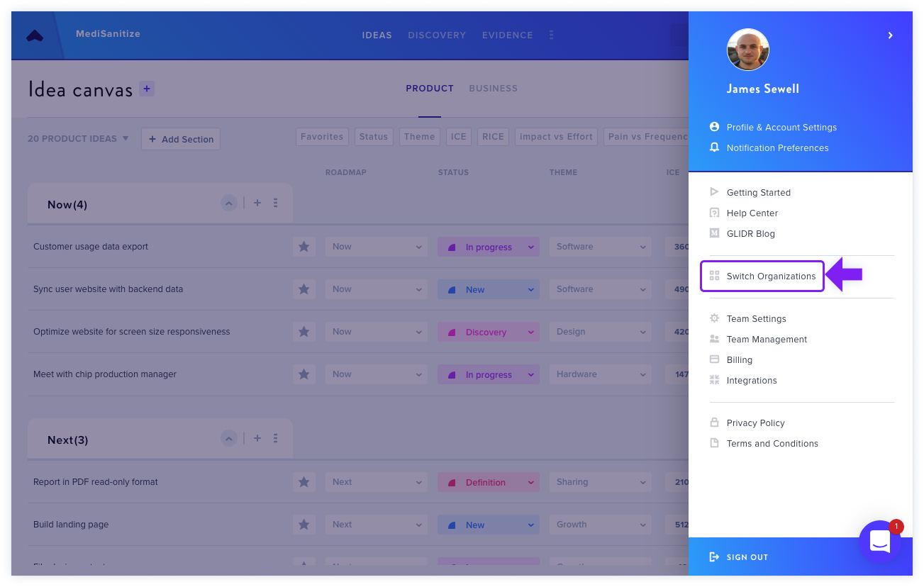Screen dimensions: 924x587
Task: Open the Discovery navigation tab
Action: (x=437, y=35)
